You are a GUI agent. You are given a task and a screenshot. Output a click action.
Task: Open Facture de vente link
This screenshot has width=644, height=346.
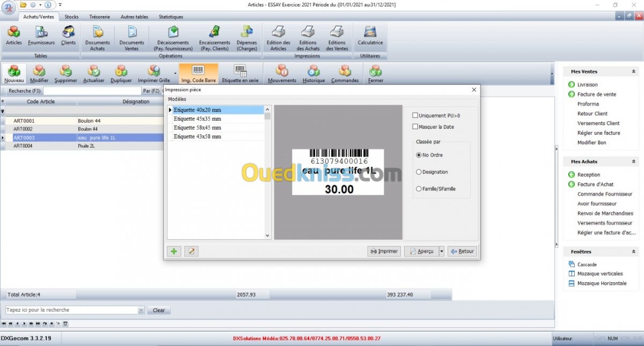point(597,94)
